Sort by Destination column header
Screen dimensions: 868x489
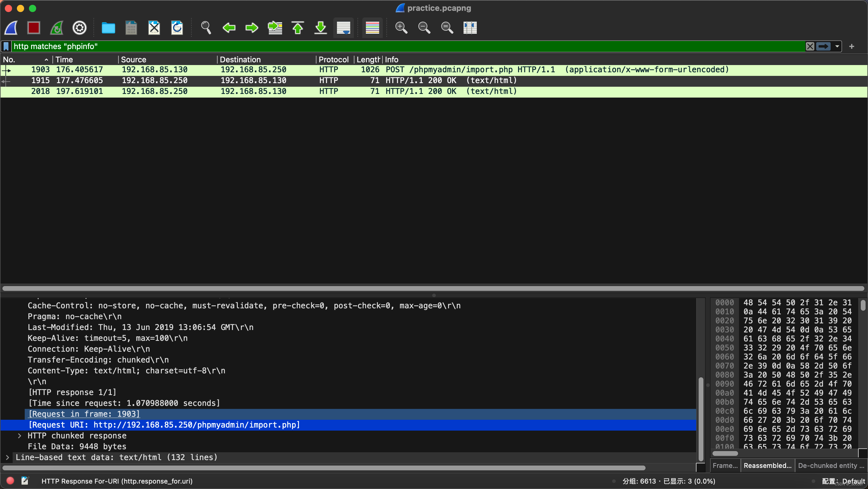click(266, 60)
